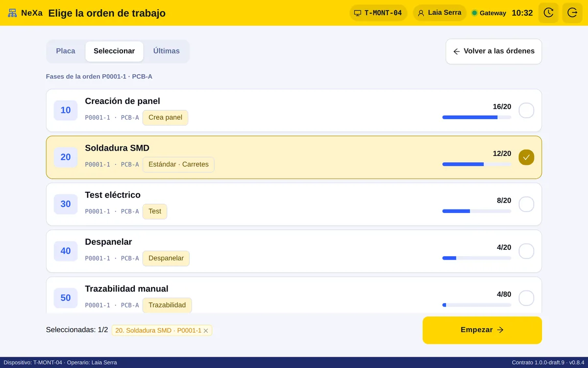The width and height of the screenshot is (588, 368).
Task: Select the Test eléctrico phase circle
Action: point(526,204)
